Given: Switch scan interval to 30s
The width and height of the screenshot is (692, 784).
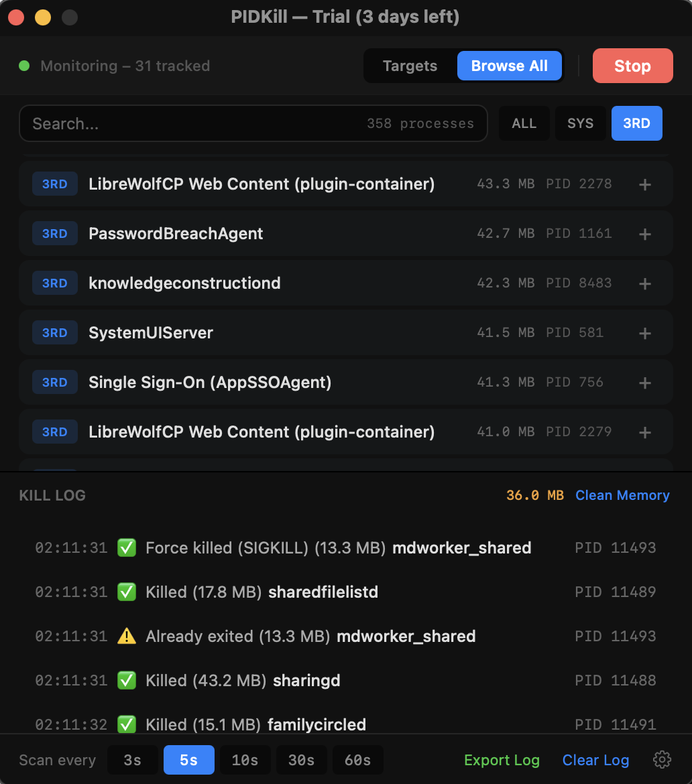Looking at the screenshot, I should 301,760.
